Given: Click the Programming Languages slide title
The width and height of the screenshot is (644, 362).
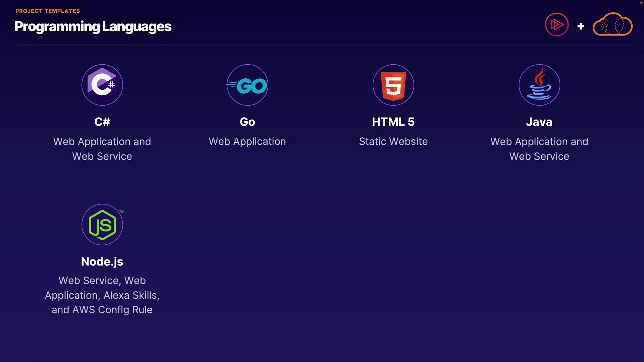Looking at the screenshot, I should click(x=93, y=26).
